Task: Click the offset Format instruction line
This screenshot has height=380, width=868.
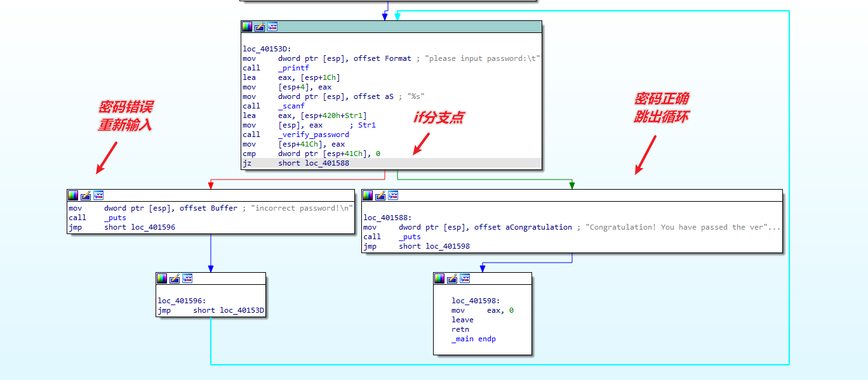Action: click(x=391, y=58)
